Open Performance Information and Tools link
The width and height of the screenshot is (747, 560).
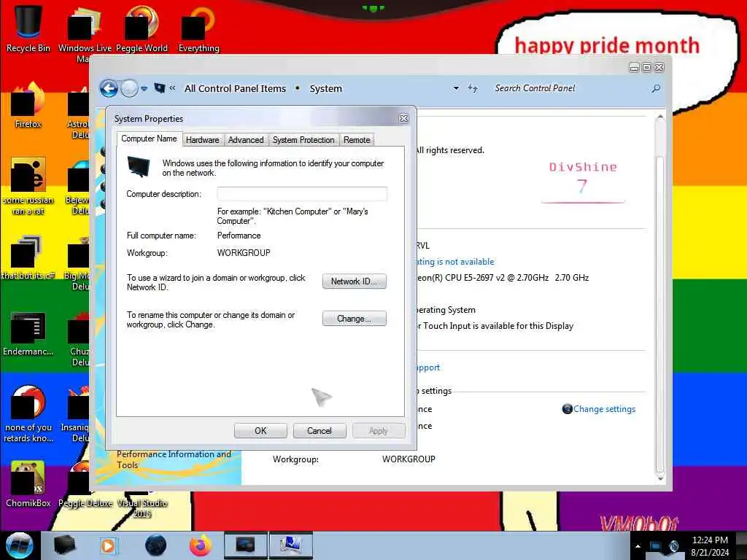pos(174,459)
